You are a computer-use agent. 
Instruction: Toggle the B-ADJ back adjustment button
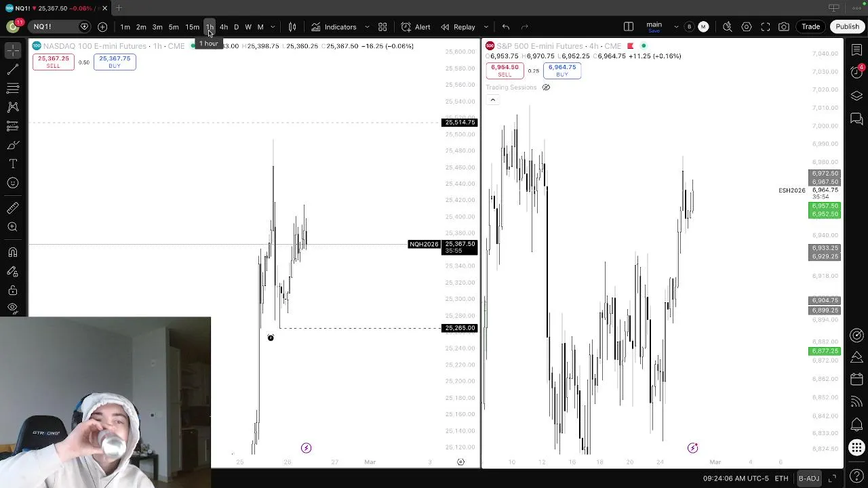coord(809,479)
